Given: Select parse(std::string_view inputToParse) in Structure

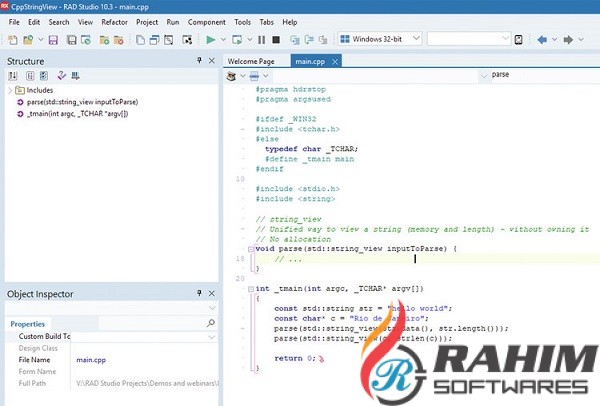Looking at the screenshot, I should [82, 102].
